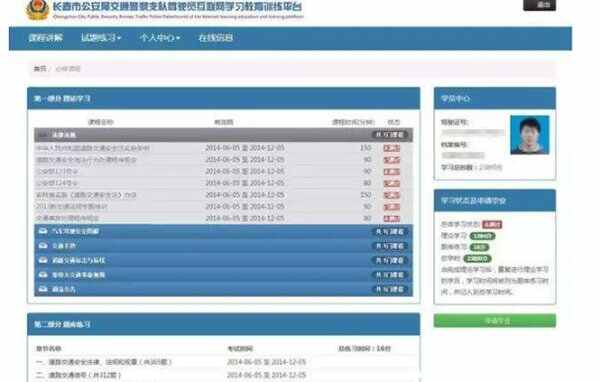Viewport: 600px width, 382px height.
Task: Click the lecture count badge on 交通手势 row
Action: (390, 246)
